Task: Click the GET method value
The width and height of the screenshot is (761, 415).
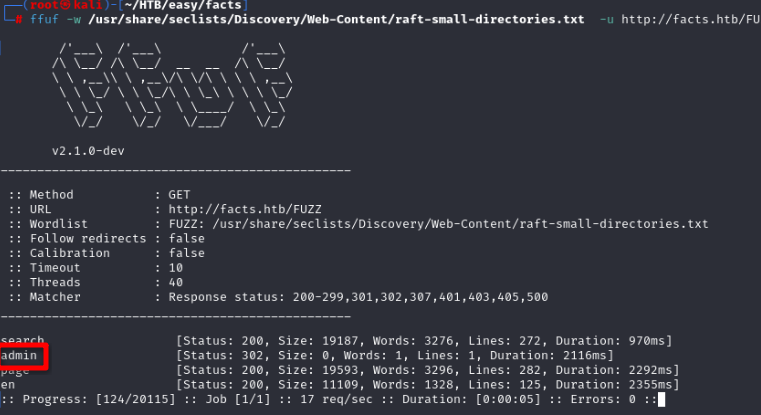Action: point(180,195)
